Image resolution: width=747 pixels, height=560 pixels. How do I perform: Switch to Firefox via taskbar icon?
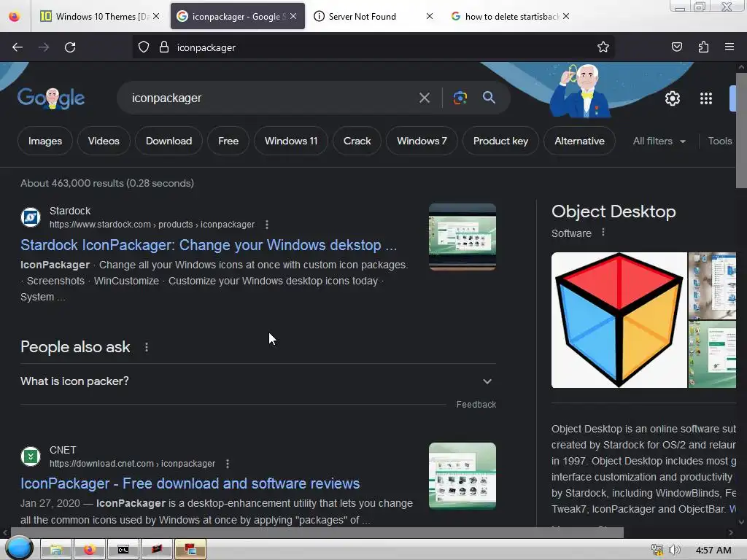point(90,550)
